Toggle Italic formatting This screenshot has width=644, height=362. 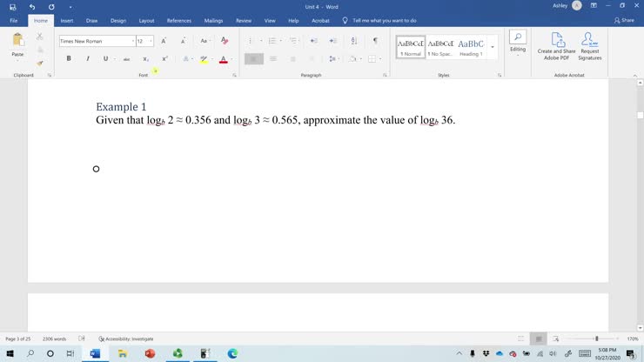88,59
